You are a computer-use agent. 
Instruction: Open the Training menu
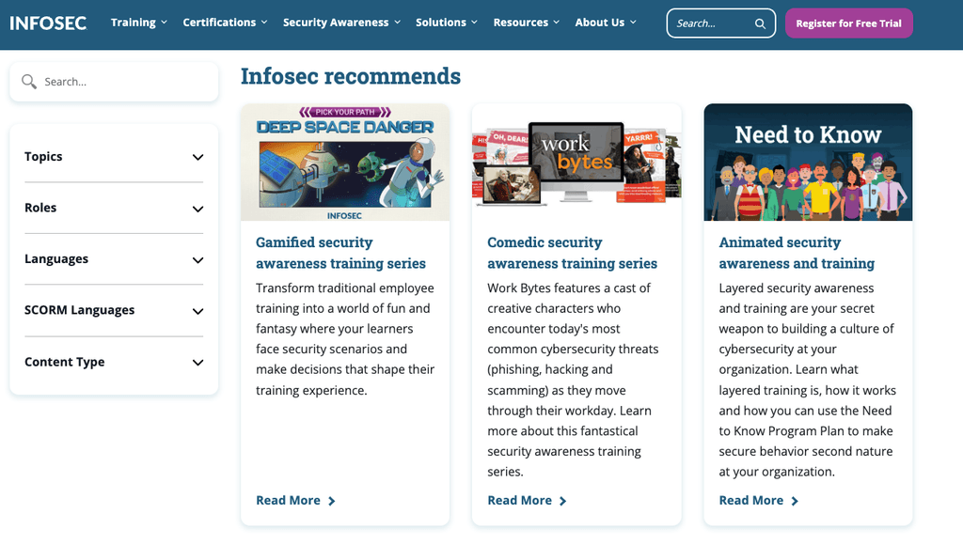click(138, 23)
